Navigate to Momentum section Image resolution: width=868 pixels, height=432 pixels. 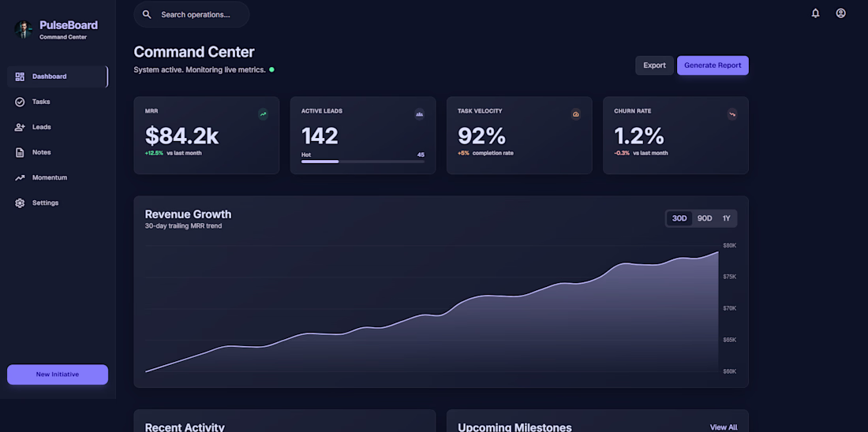[50, 177]
